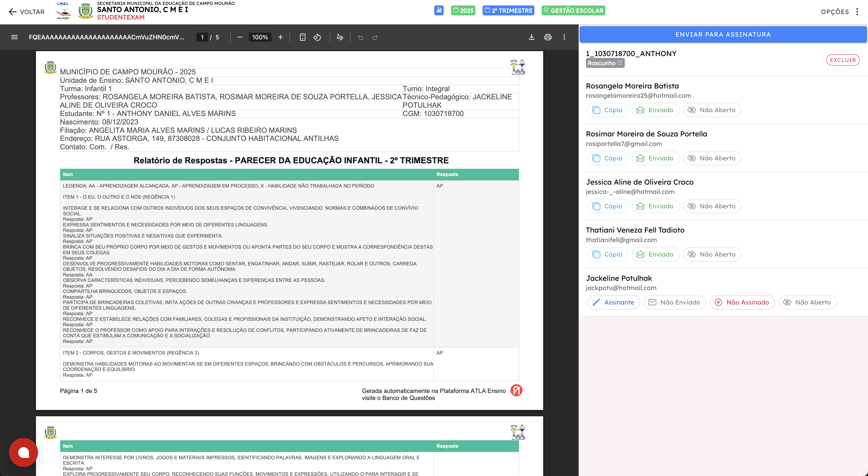
Task: Click the Thatiani Veneza Fell Tadioto name
Action: [635, 230]
